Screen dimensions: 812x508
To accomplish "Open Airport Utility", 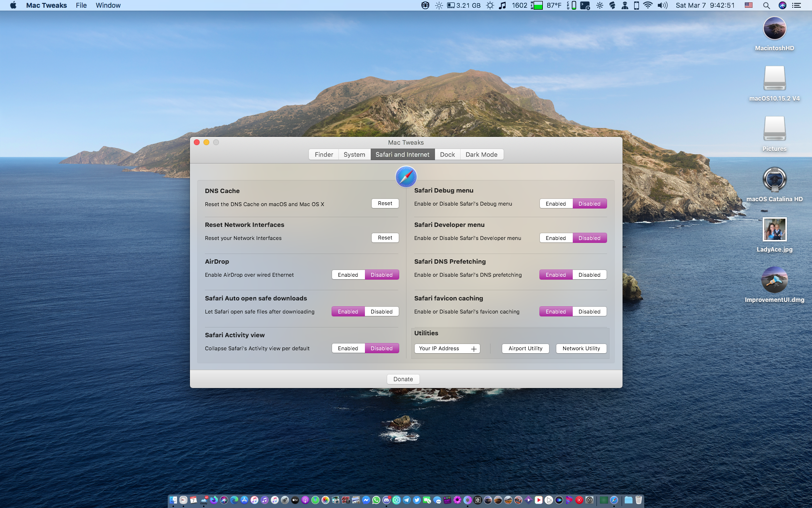I will coord(525,348).
